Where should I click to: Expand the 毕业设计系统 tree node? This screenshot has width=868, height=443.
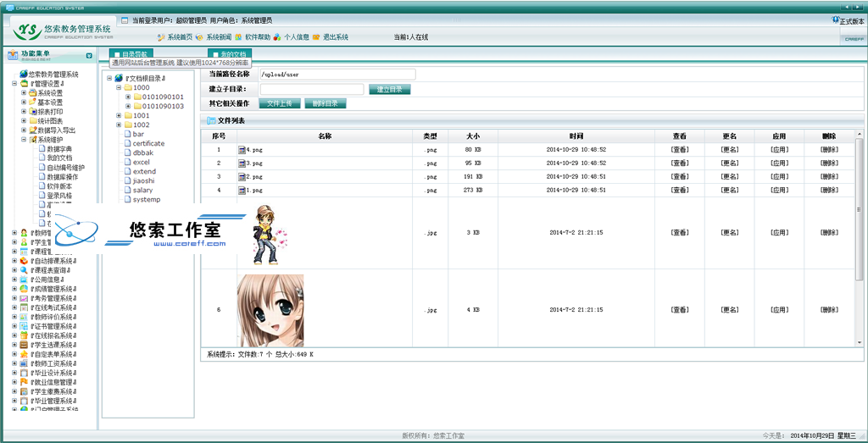[x=14, y=374]
